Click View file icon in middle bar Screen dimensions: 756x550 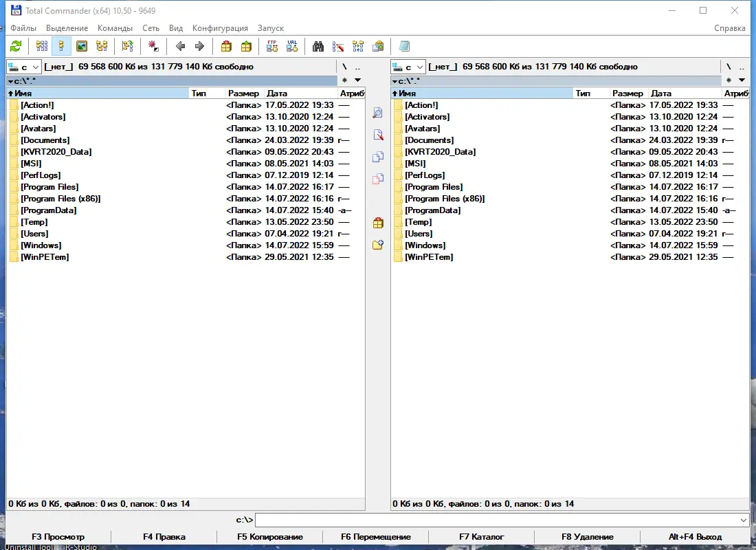[378, 113]
